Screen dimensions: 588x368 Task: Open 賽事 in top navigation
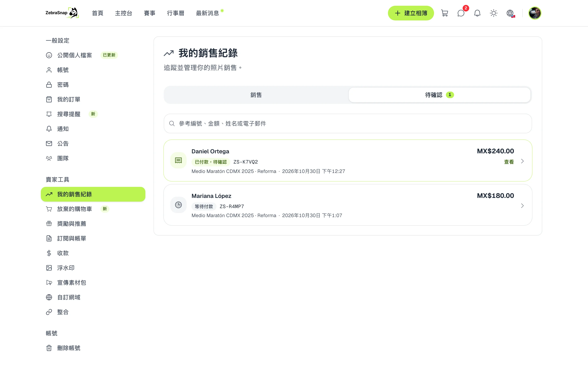pos(149,13)
